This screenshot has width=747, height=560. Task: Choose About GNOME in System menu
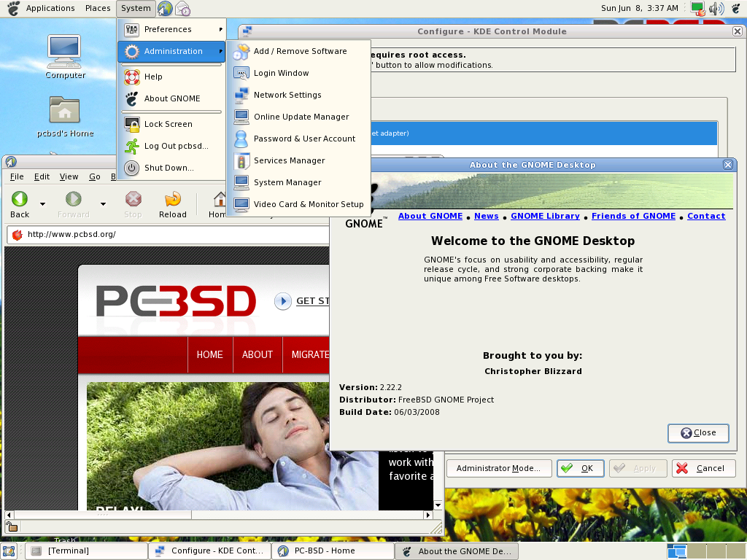pyautogui.click(x=171, y=98)
